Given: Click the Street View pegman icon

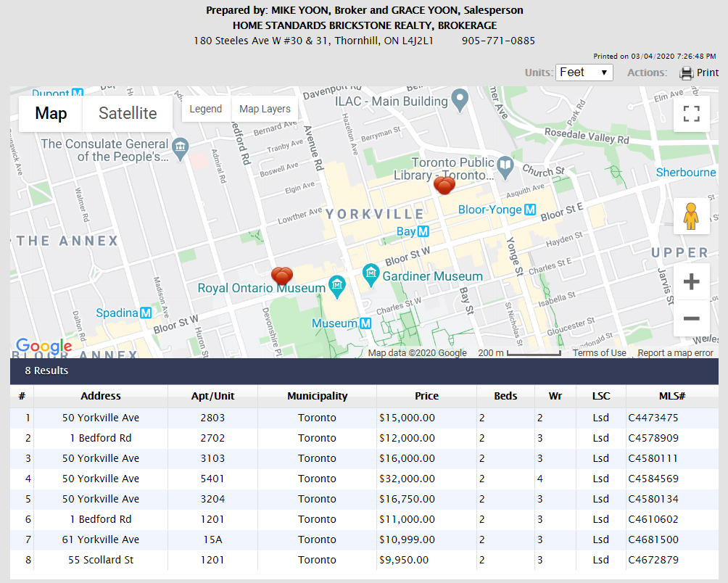Looking at the screenshot, I should pyautogui.click(x=691, y=216).
